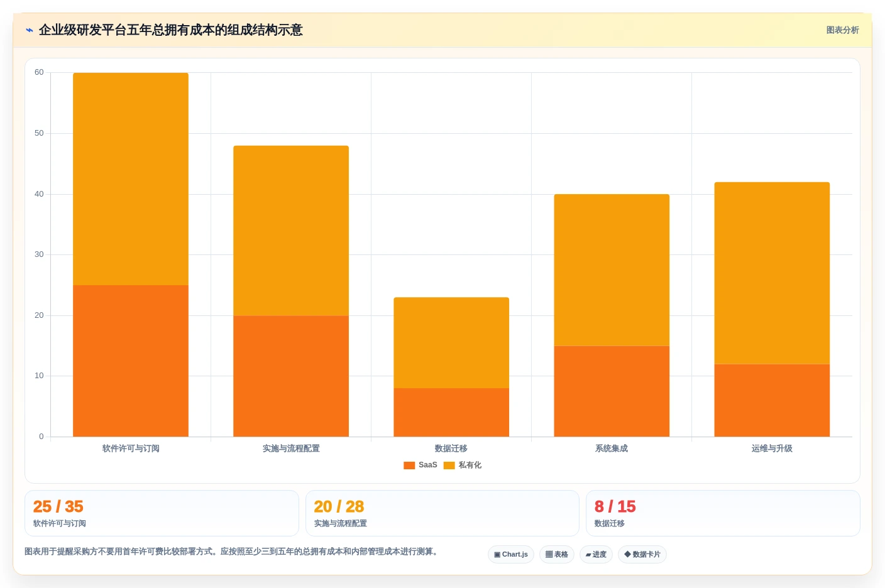Open the 20 / 28 实施与流程配置 card

point(442,513)
